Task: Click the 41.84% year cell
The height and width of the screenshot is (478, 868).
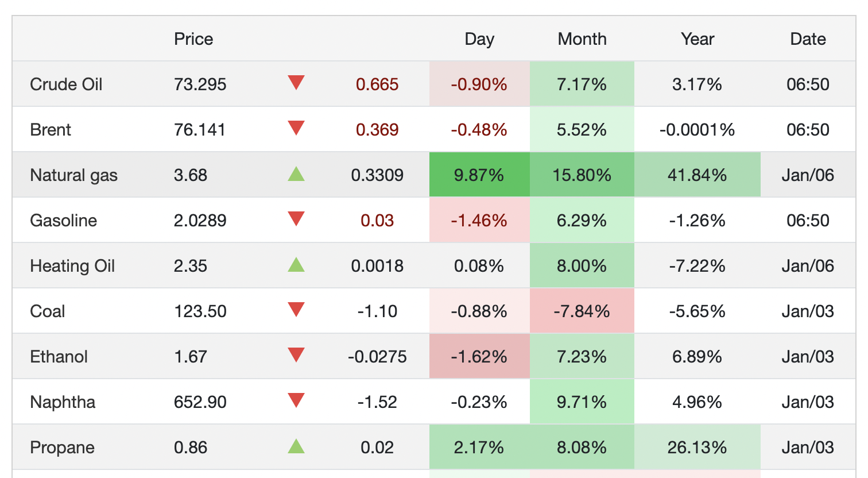Action: pyautogui.click(x=697, y=175)
